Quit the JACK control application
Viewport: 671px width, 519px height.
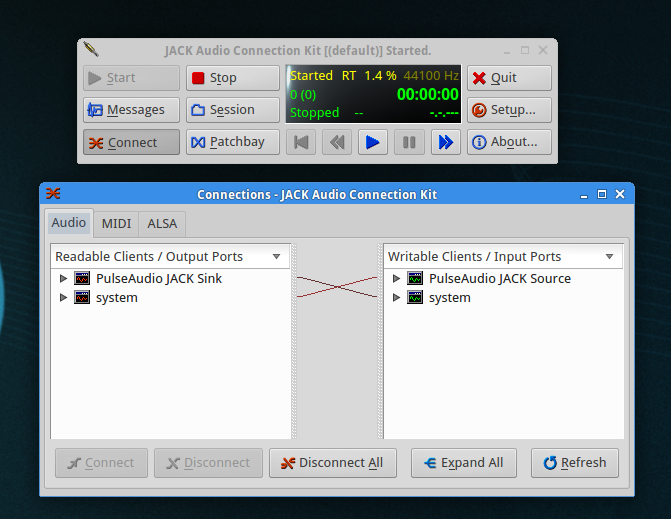tap(509, 78)
